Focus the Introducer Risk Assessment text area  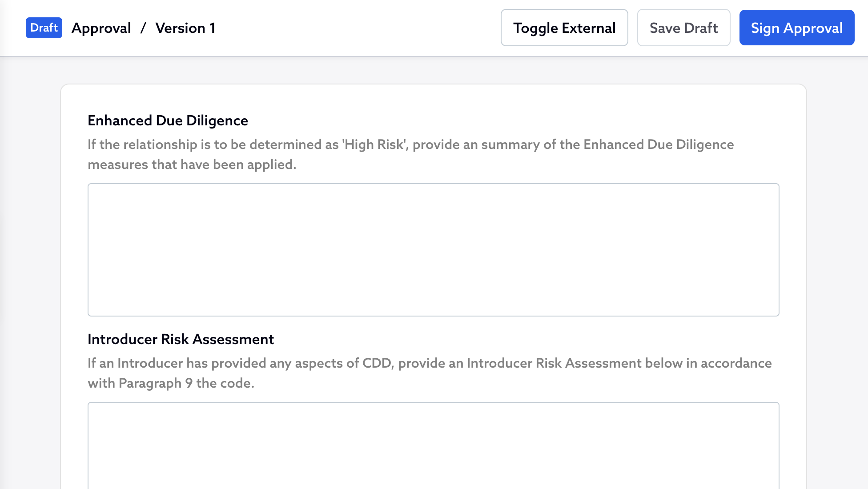pyautogui.click(x=433, y=445)
